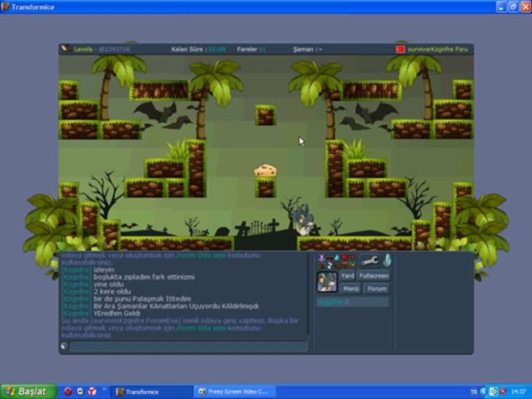This screenshot has width=532, height=399.
Task: Click the chat channel icon beside input
Action: coord(64,346)
